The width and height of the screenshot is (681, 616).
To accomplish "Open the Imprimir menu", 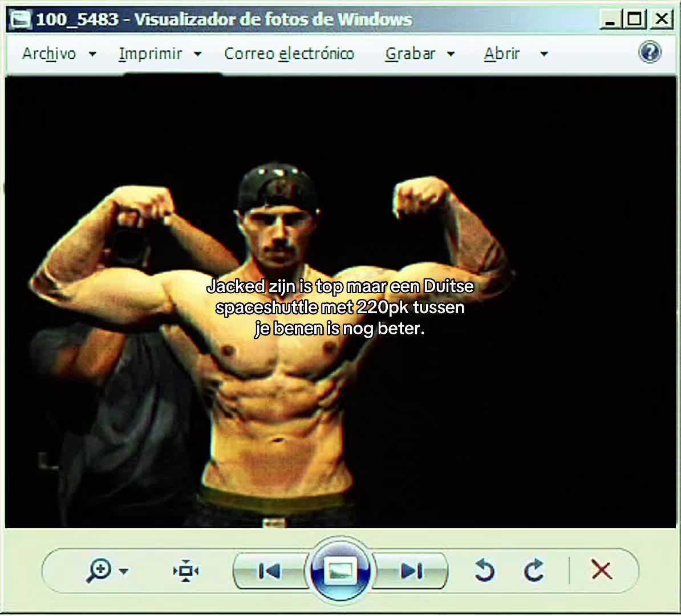I will pos(150,54).
